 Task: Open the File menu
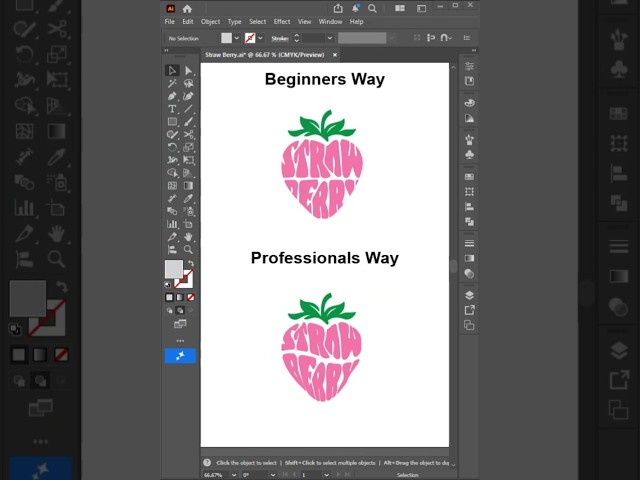[170, 22]
